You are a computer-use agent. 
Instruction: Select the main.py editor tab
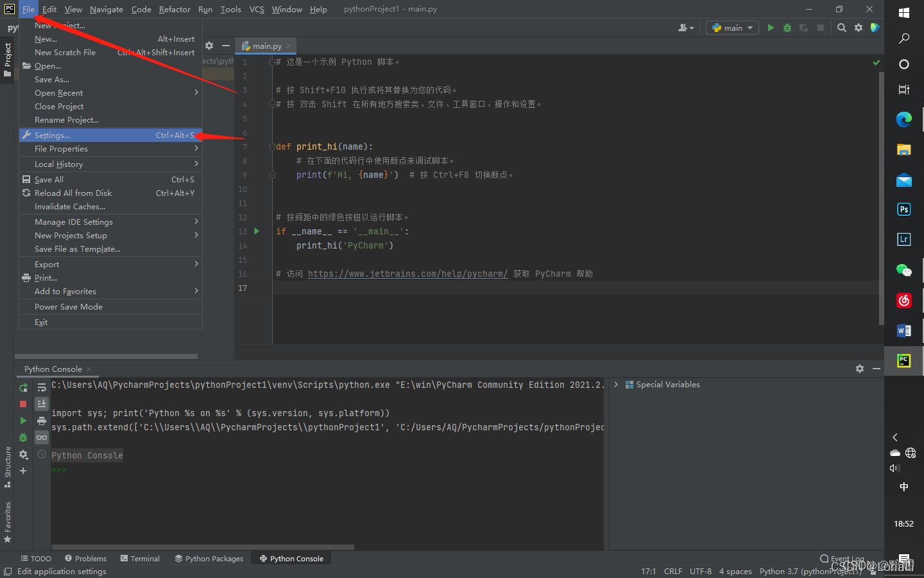pyautogui.click(x=266, y=46)
